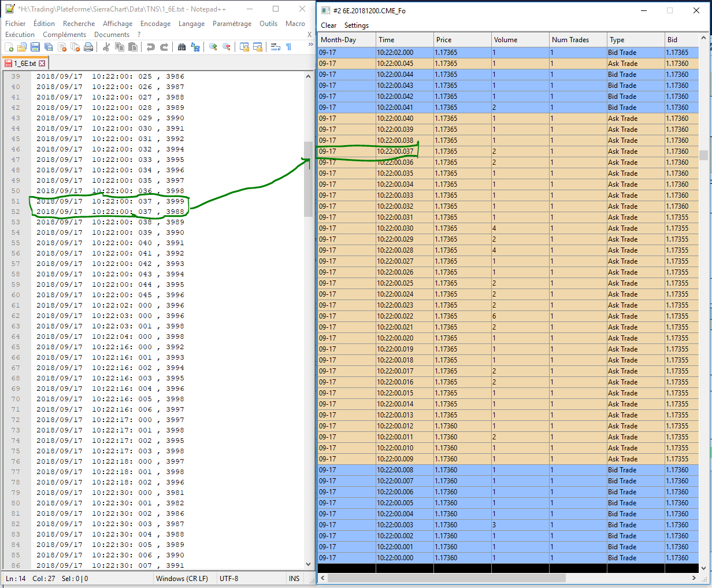The height and width of the screenshot is (588, 712).
Task: Click the New file icon in Notepad++
Action: [9, 47]
